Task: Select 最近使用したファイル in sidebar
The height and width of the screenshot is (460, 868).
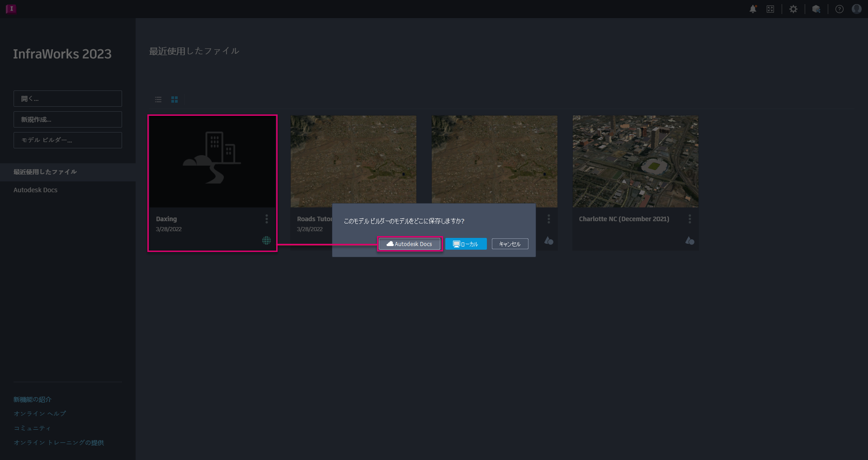Action: pos(68,172)
